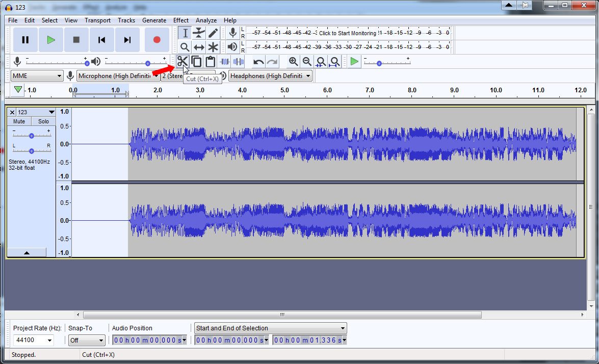Open the Headphones playback device dropdown

[x=270, y=76]
